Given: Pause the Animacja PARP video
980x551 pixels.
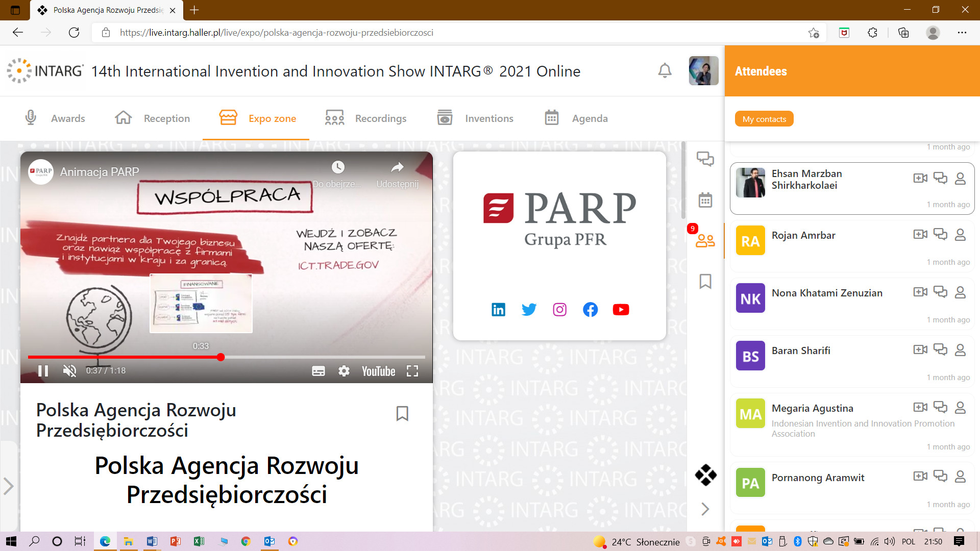Looking at the screenshot, I should 43,371.
